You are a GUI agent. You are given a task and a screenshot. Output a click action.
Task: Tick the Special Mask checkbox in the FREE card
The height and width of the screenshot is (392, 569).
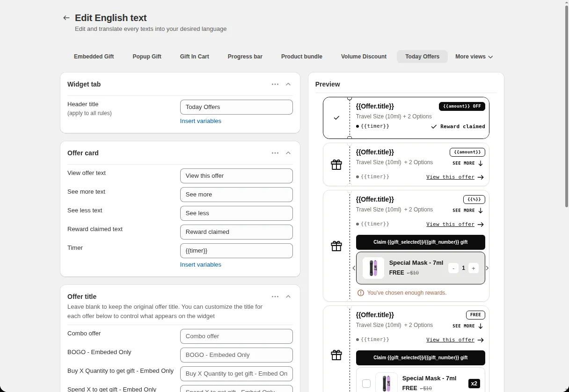[x=366, y=384]
